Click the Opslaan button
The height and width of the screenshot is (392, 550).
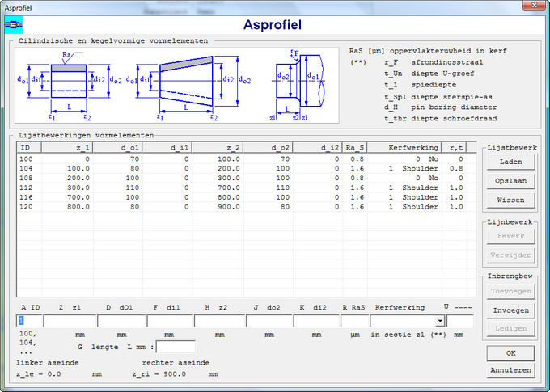[510, 181]
